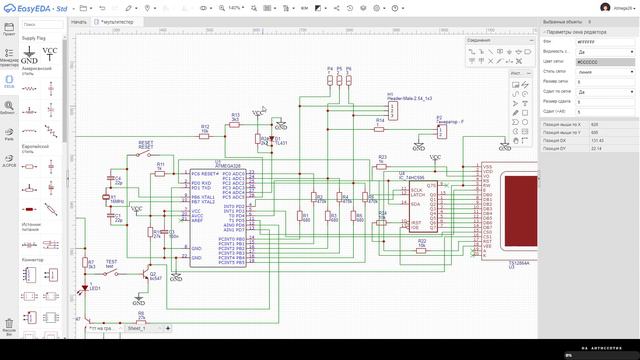Image resolution: width=640 pixels, height=360 pixels.
Task: Open the snap to grid dropdown
Action: [x=606, y=92]
